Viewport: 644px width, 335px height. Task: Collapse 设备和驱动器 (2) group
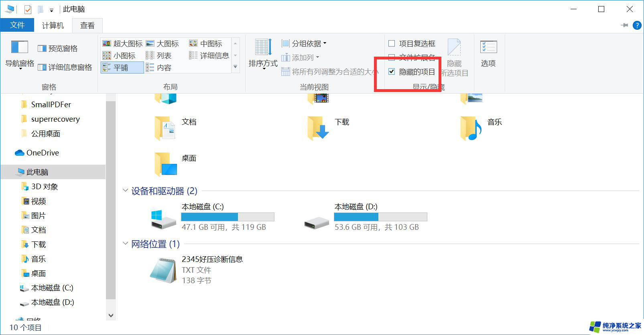click(x=125, y=190)
